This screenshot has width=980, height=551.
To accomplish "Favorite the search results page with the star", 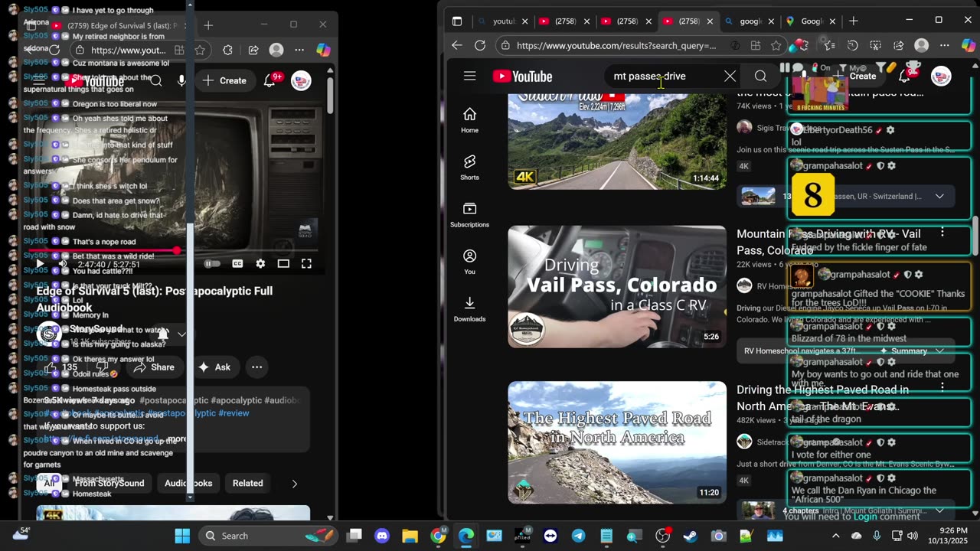I will (776, 45).
